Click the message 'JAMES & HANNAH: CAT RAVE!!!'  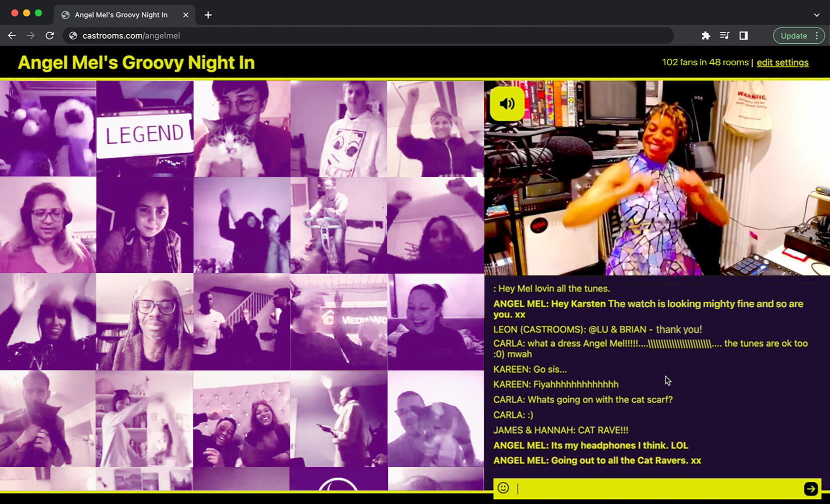pyautogui.click(x=561, y=430)
